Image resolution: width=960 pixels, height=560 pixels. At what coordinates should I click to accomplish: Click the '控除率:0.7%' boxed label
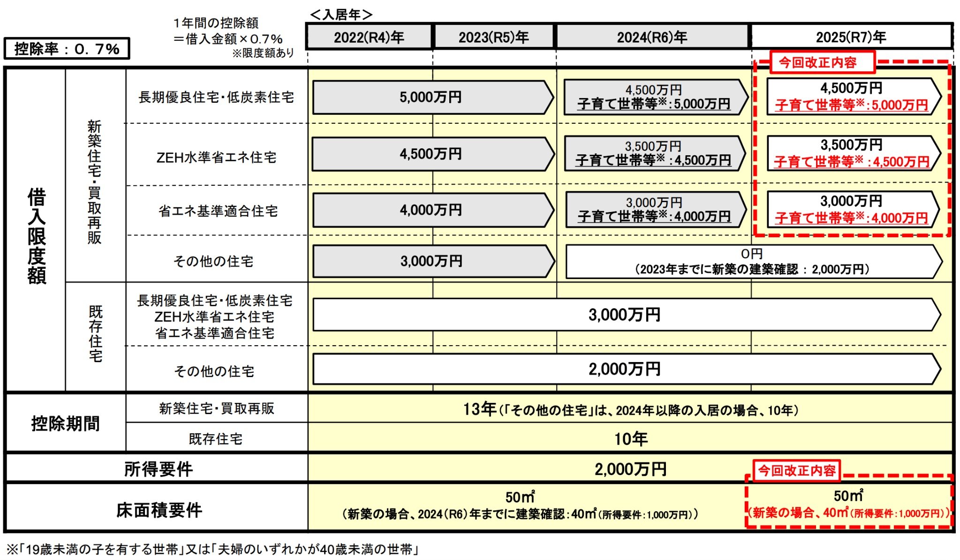coord(67,48)
